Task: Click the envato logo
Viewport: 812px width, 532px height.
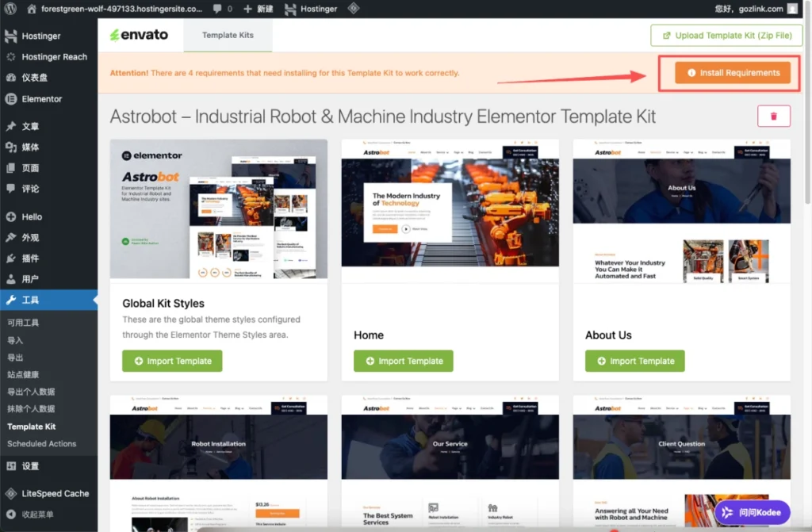Action: tap(139, 35)
